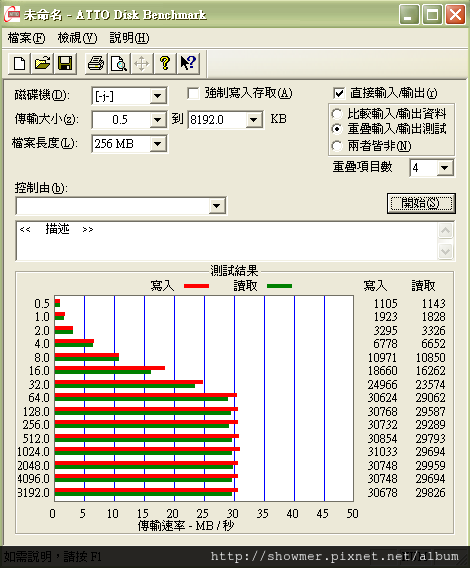This screenshot has width=470, height=568.
Task: Click the green 讀取 legend swatch
Action: (x=279, y=286)
